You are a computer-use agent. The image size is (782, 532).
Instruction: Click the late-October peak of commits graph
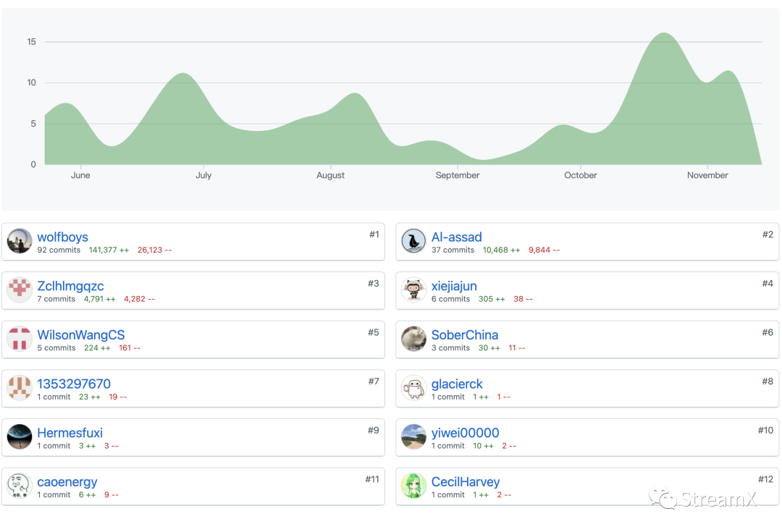click(x=664, y=33)
